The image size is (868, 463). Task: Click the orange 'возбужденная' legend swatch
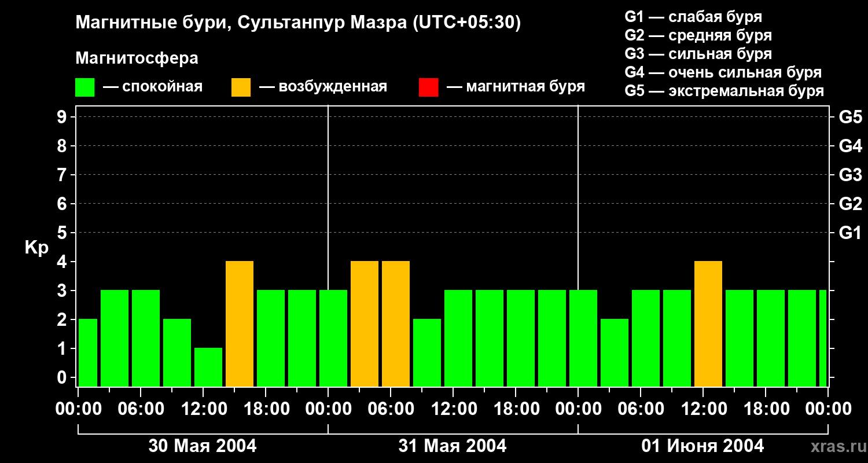tap(241, 87)
